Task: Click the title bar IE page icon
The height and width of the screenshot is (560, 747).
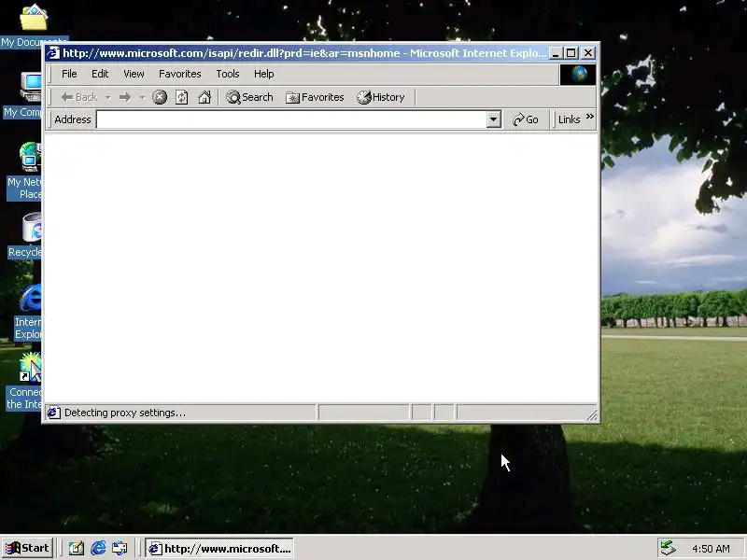Action: pyautogui.click(x=53, y=53)
